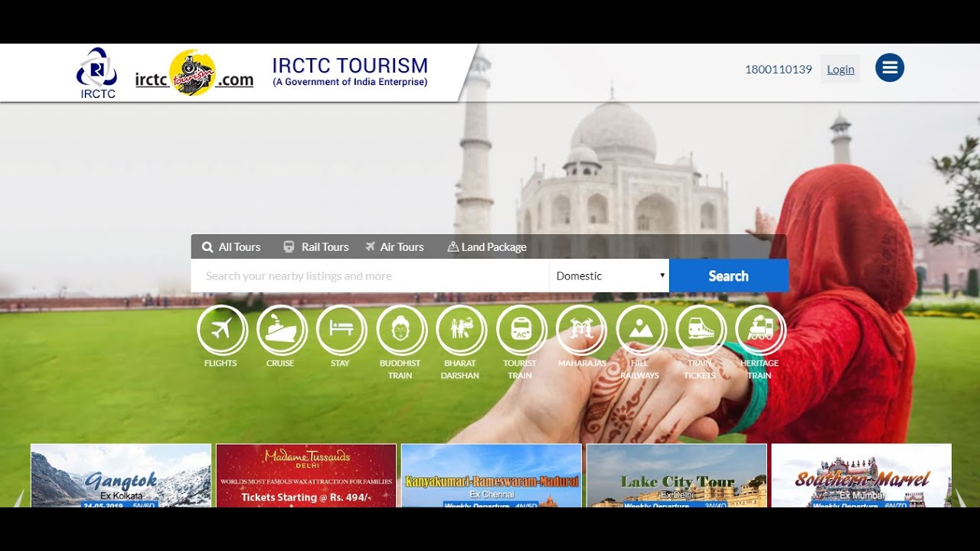This screenshot has width=980, height=551.
Task: Select the Hill Railways icon
Action: pyautogui.click(x=641, y=331)
